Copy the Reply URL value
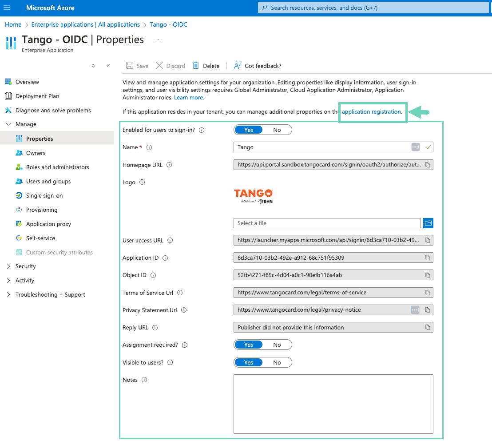The height and width of the screenshot is (448, 492). 427,327
